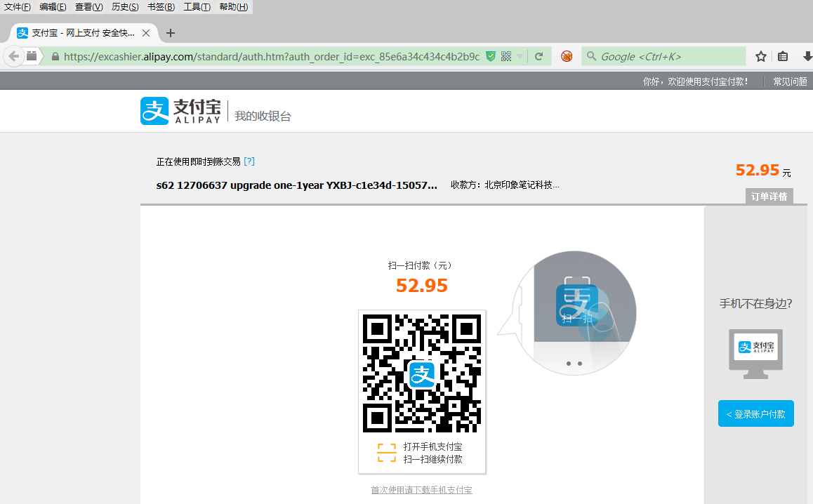Click the 登录账户付款 blue button
Viewport: 813px width, 504px height.
[x=755, y=413]
